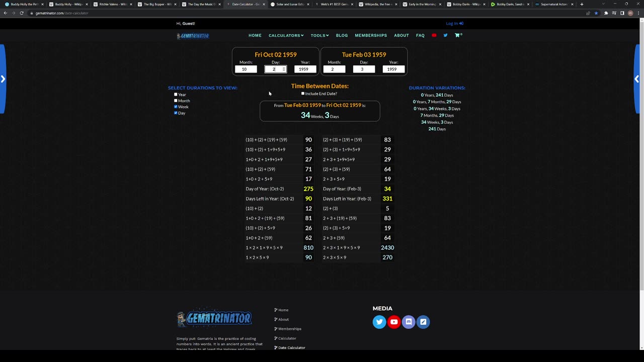
Task: Click first date Year input field
Action: (x=305, y=69)
